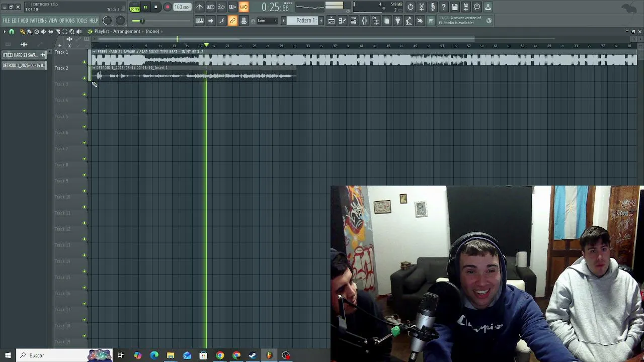Select the Paint brush tool in Playlist
Viewport: 644px width, 362px height.
pos(29,32)
